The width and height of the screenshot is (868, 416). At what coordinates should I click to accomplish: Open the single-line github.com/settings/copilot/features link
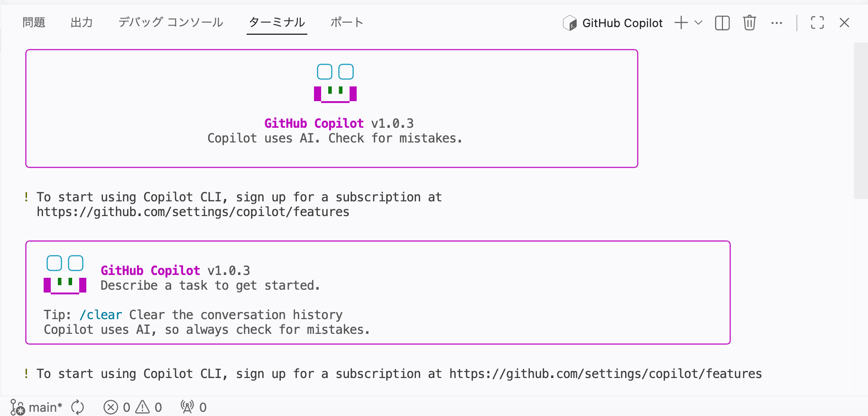point(606,374)
